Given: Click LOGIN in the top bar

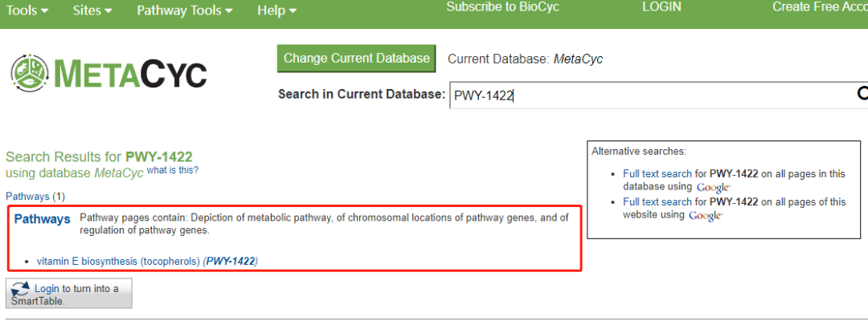Looking at the screenshot, I should [661, 7].
